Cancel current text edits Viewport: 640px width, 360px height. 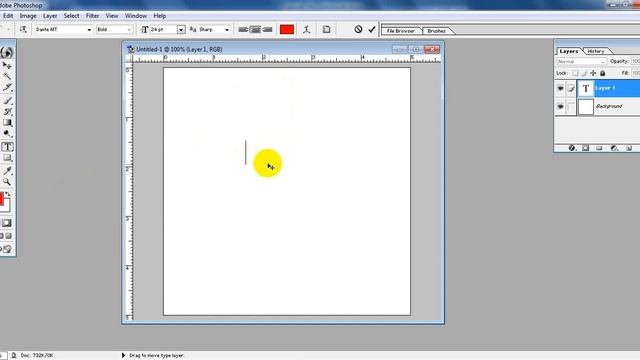pyautogui.click(x=358, y=29)
